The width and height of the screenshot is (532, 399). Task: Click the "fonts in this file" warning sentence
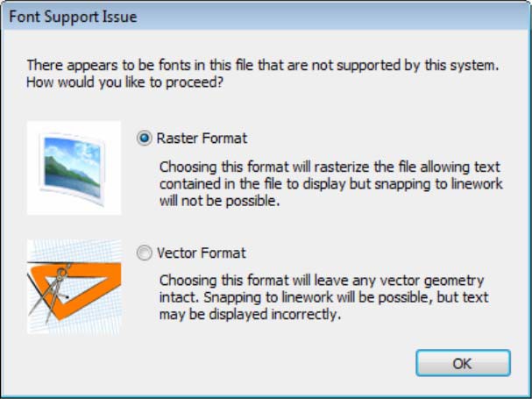(263, 65)
